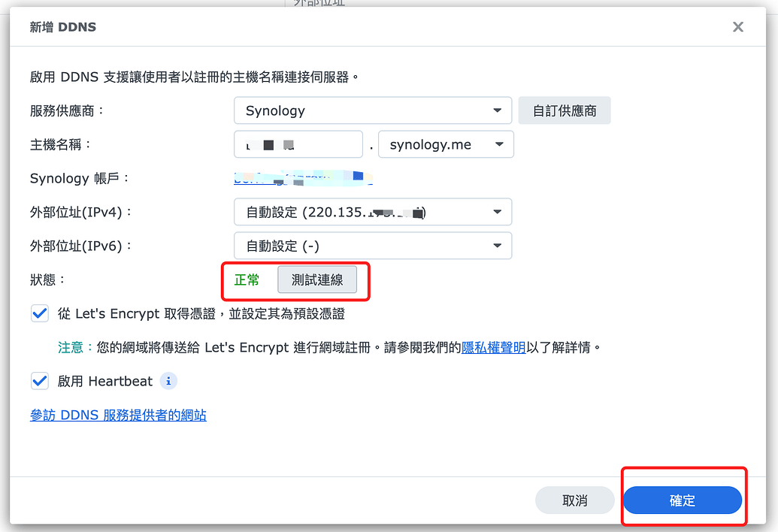Click the service provider dropdown arrow

tap(498, 110)
